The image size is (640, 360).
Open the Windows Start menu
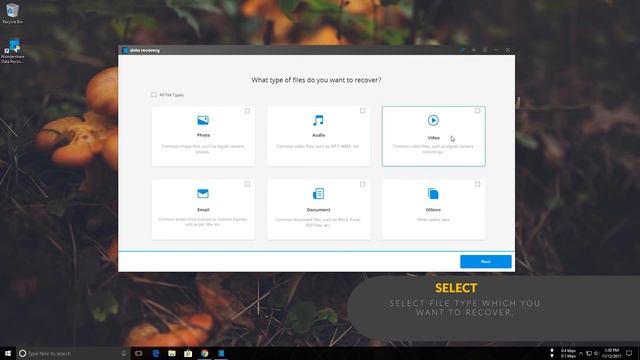[x=8, y=353]
